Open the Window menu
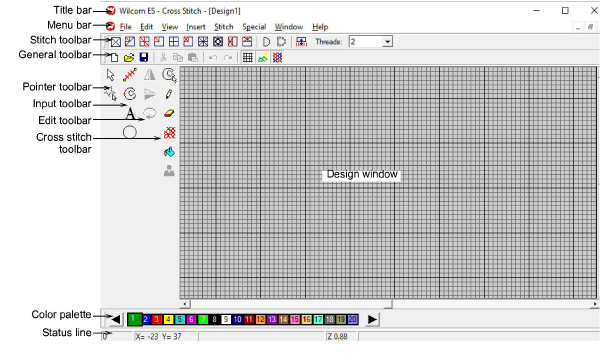The width and height of the screenshot is (600, 362). coord(289,27)
